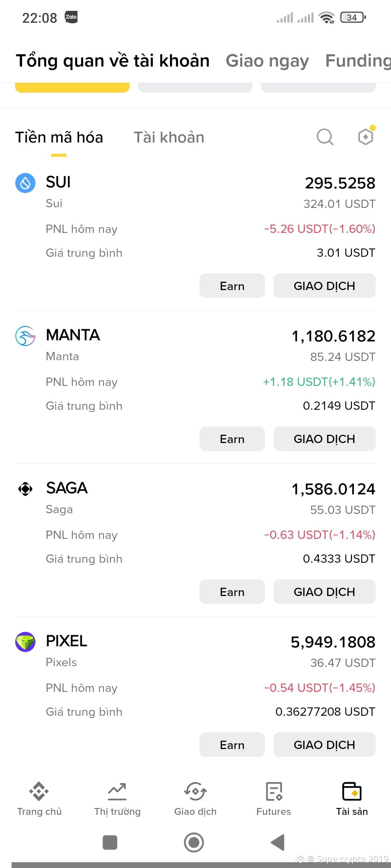Image resolution: width=391 pixels, height=868 pixels.
Task: Tap the SUI balance 295.5258
Action: click(x=340, y=183)
